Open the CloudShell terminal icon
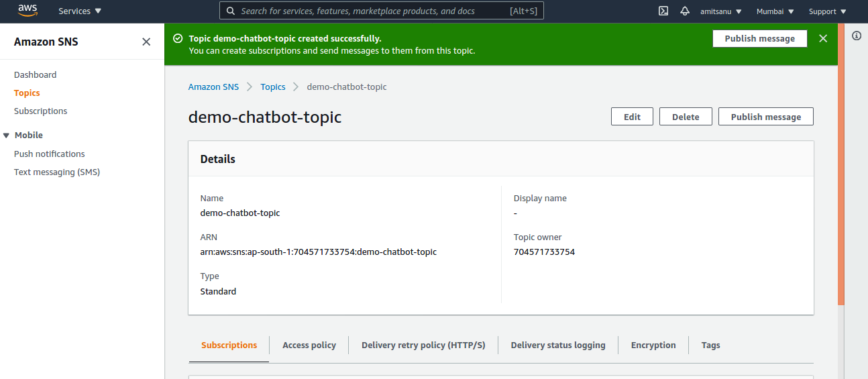 click(x=663, y=11)
